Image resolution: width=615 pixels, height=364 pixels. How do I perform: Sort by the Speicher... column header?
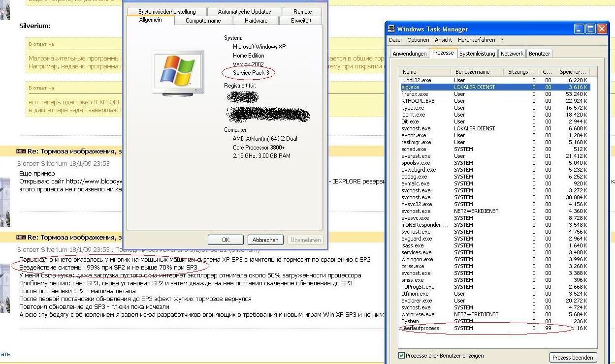(572, 72)
